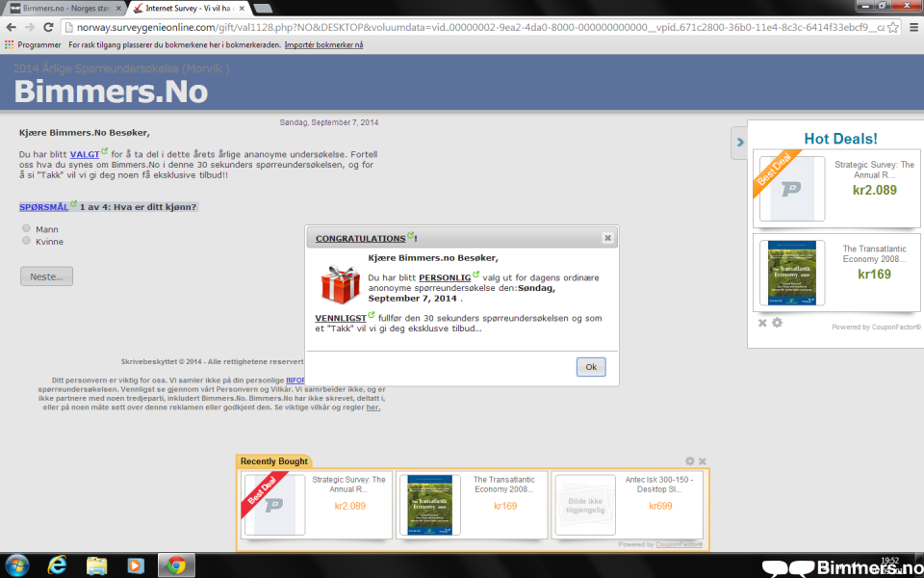Click the SPØRSMÅL link
This screenshot has width=924, height=578.
pos(43,207)
